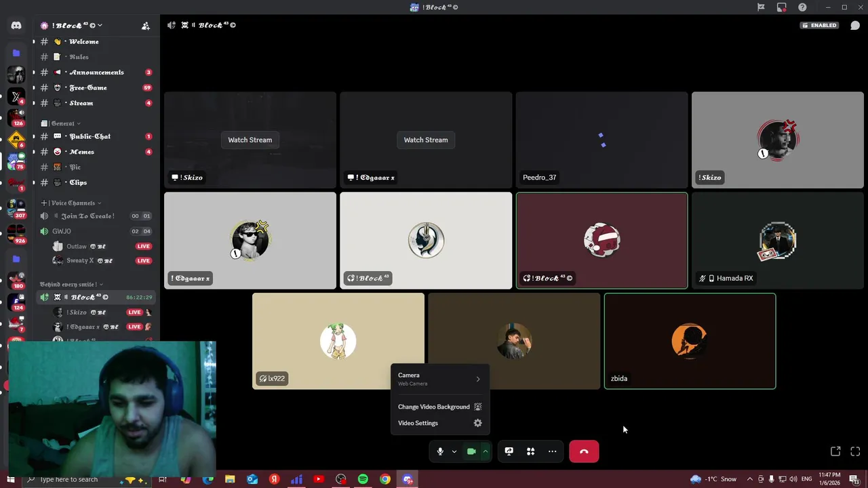The image size is (868, 488).
Task: Click own webcam preview overlay
Action: 113,409
